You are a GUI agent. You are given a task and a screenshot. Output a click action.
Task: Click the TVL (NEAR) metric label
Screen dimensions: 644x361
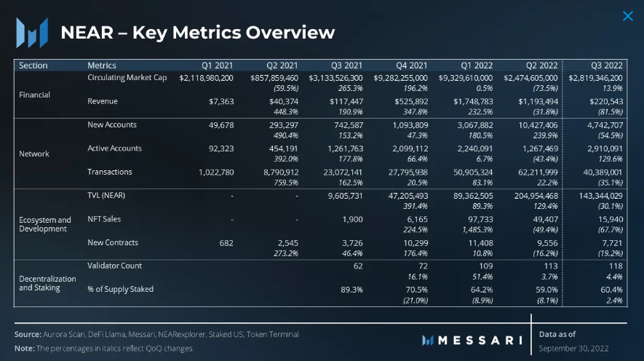click(106, 196)
